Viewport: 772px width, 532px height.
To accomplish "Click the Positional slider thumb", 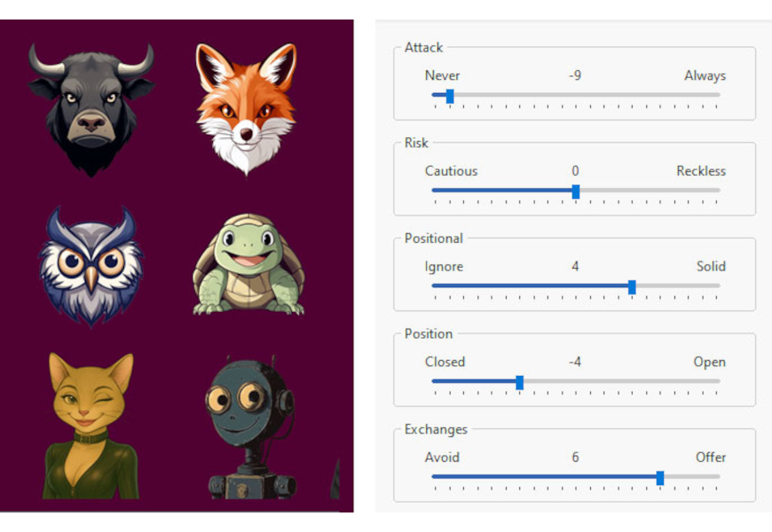I will (x=632, y=287).
